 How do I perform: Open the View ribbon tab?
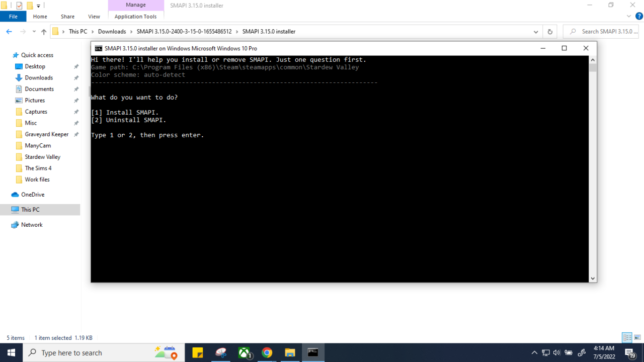tap(94, 17)
